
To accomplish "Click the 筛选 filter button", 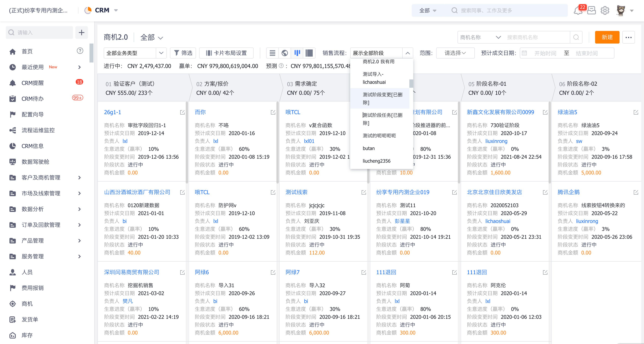I will [x=183, y=53].
